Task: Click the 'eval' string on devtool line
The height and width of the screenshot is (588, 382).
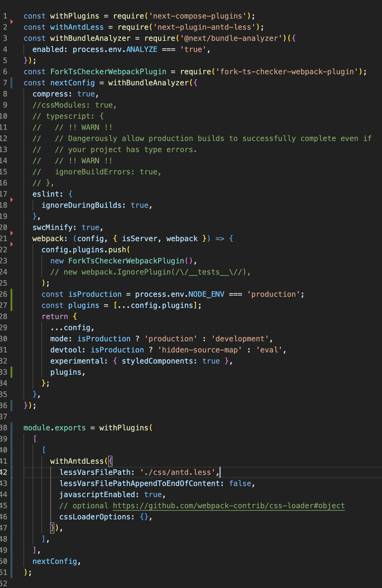Action: click(x=269, y=350)
